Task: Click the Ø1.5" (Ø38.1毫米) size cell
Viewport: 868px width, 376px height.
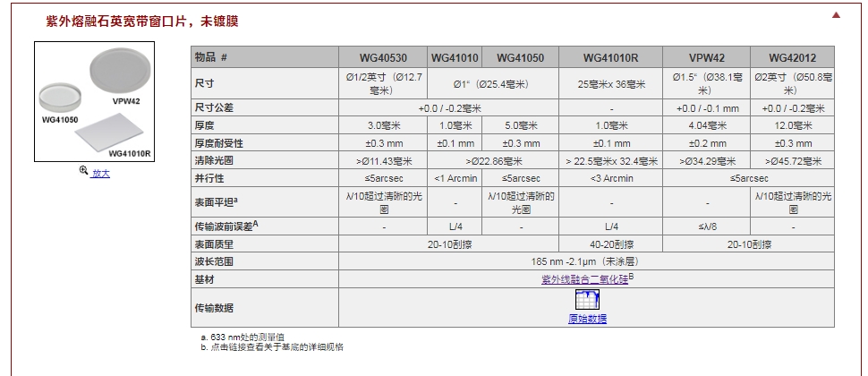Action: [x=706, y=83]
